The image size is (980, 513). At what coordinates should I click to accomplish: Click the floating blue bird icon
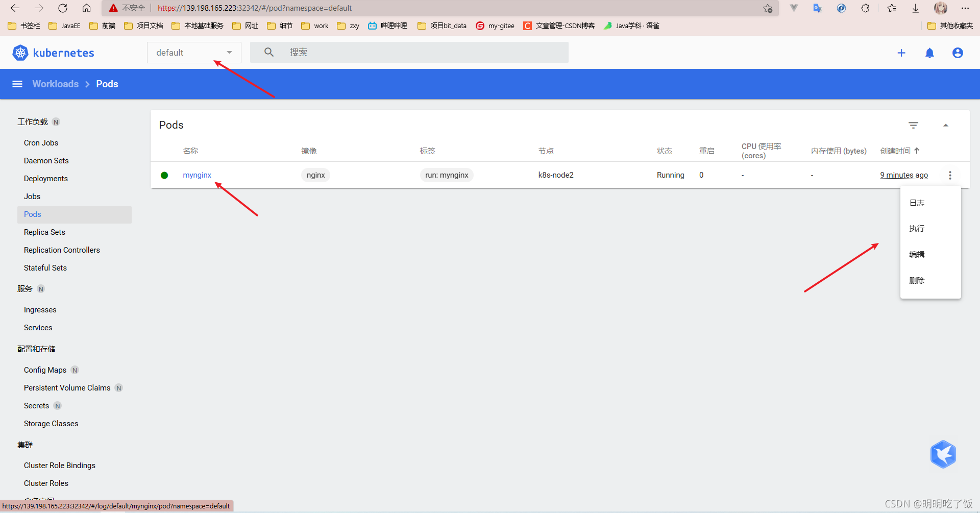point(943,454)
